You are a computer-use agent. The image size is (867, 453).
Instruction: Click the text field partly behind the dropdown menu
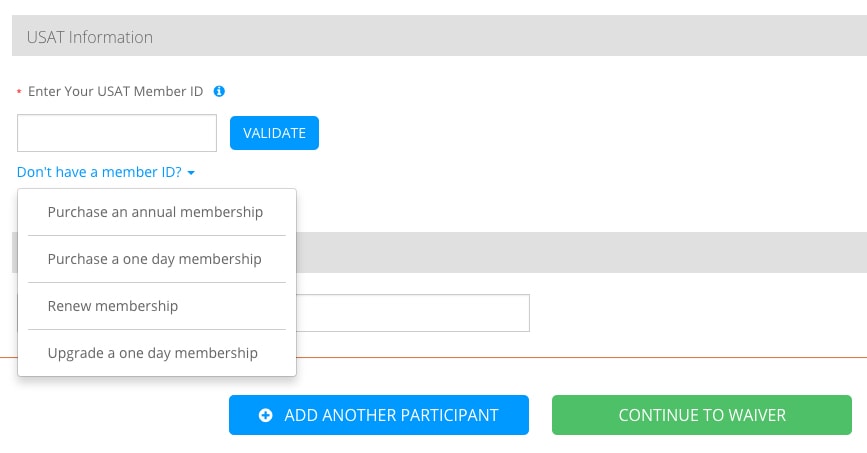click(412, 312)
